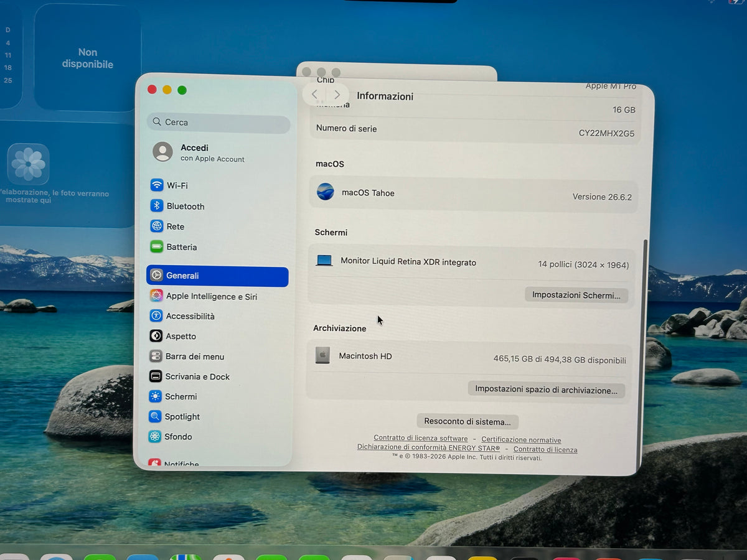Viewport: 747px width, 560px height.
Task: Open the Contratto di licenza link
Action: pyautogui.click(x=545, y=449)
